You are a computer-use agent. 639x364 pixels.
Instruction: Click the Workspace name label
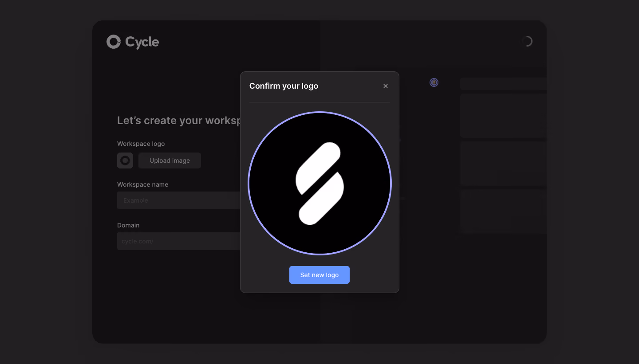click(142, 184)
